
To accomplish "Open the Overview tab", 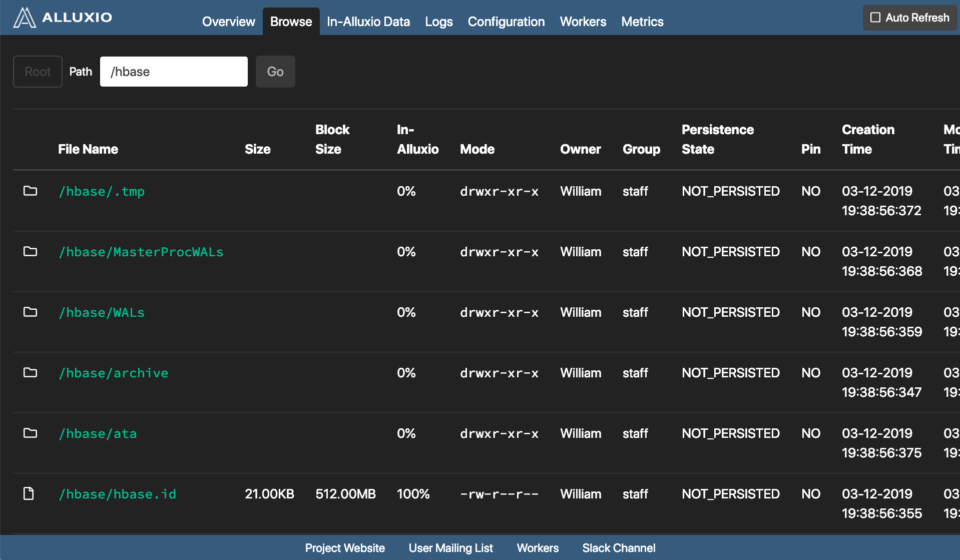I will coord(228,22).
